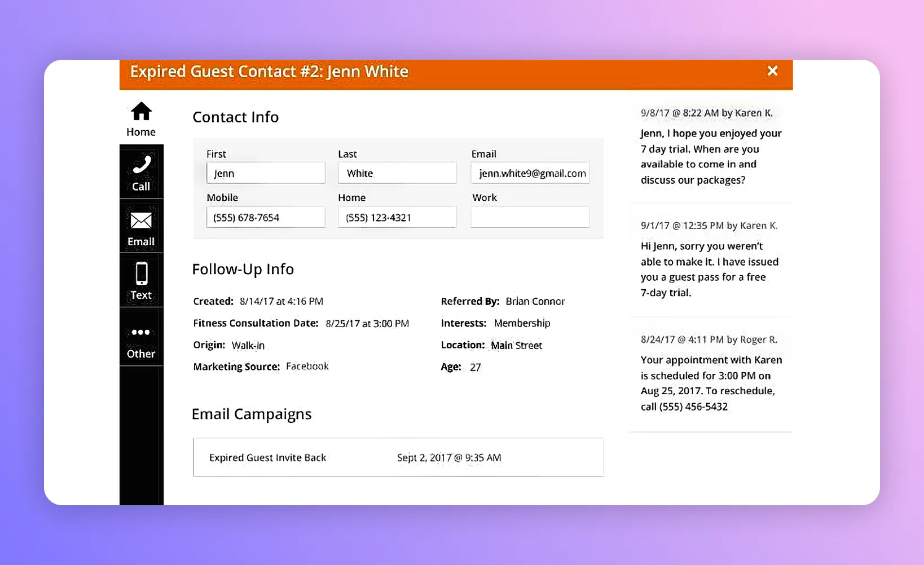Open the Call phone icon
This screenshot has width=924, height=565.
pyautogui.click(x=141, y=165)
